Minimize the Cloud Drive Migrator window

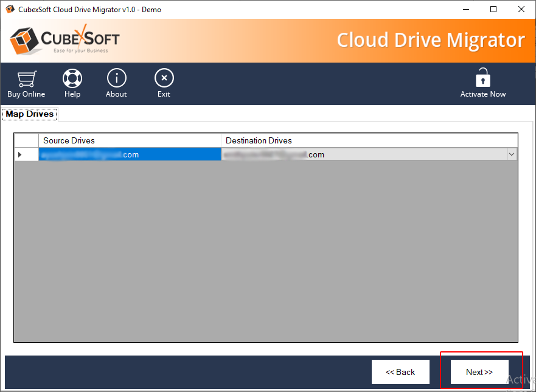point(466,9)
